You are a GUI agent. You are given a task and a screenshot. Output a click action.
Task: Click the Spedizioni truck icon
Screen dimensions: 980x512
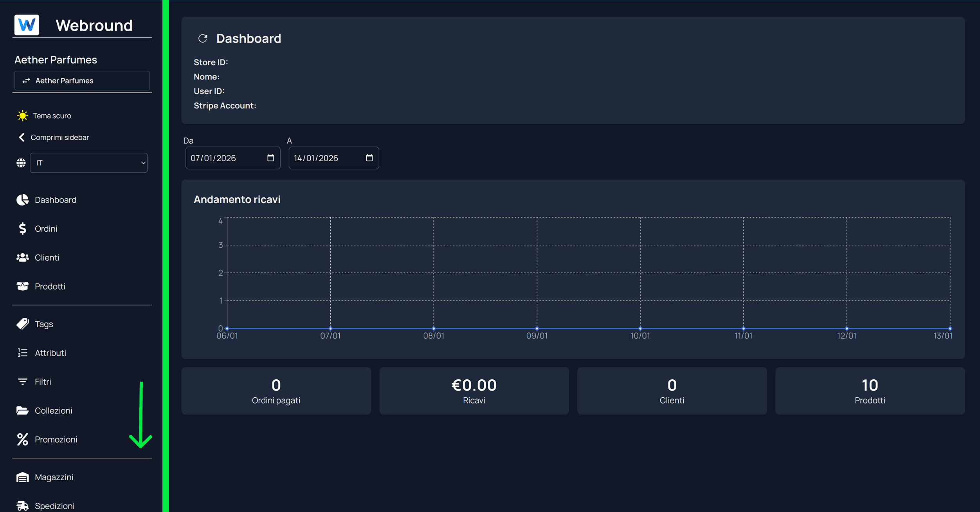click(22, 506)
